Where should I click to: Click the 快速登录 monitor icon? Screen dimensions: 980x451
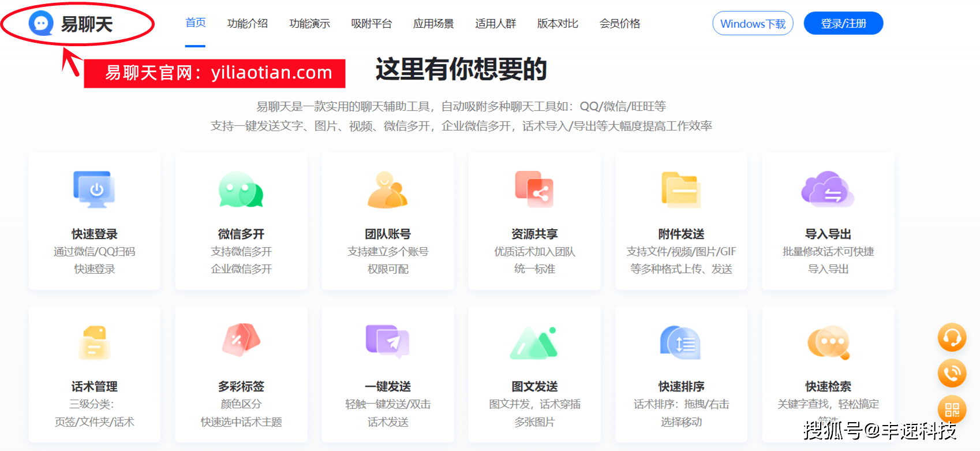(x=95, y=189)
